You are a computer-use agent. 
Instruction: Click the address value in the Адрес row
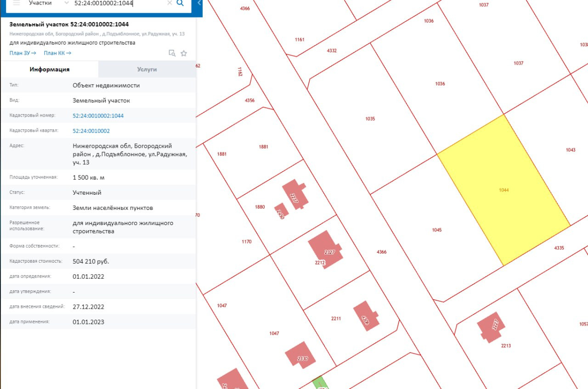pos(130,154)
